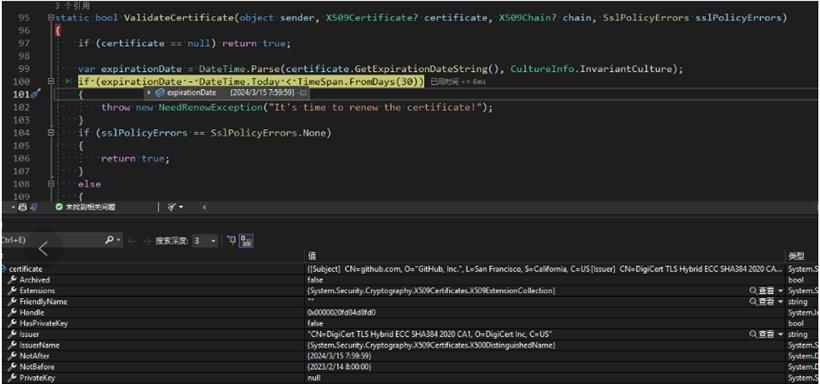The width and height of the screenshot is (820, 384).
Task: Click the 值 column header
Action: click(x=312, y=256)
